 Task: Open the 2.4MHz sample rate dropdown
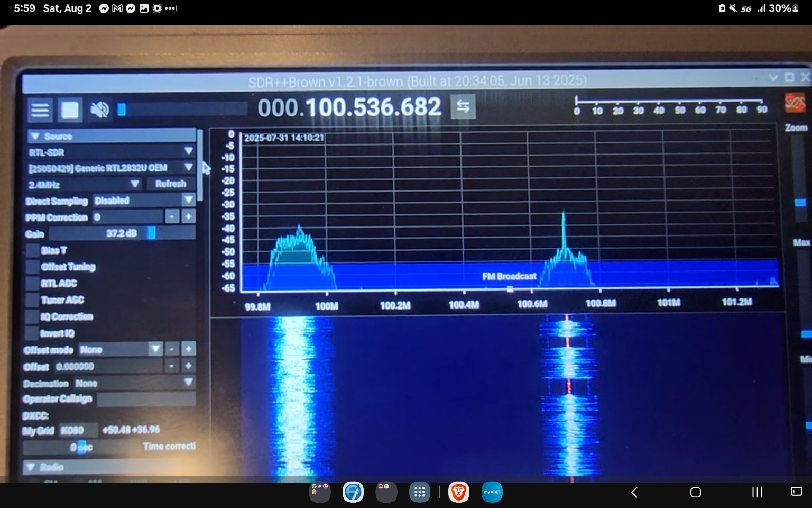point(85,184)
